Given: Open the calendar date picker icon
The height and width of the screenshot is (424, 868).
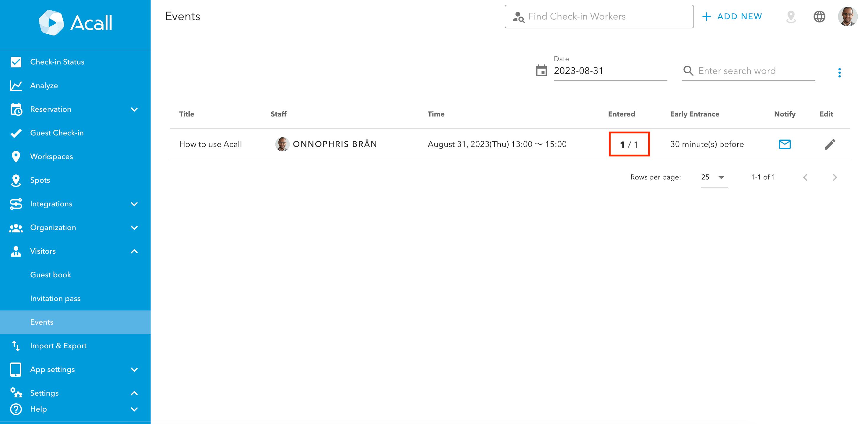Looking at the screenshot, I should [x=541, y=71].
